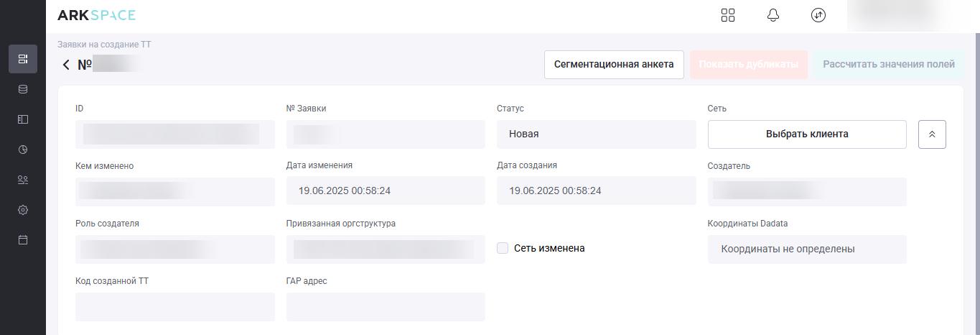Click "Рассчитать значения полей" button
The image size is (980, 335).
[889, 64]
